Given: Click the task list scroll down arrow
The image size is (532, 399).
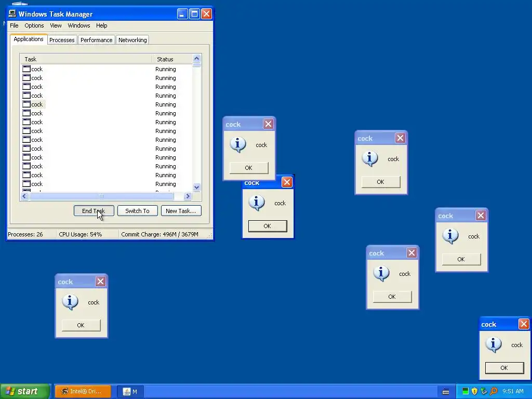Looking at the screenshot, I should [196, 187].
